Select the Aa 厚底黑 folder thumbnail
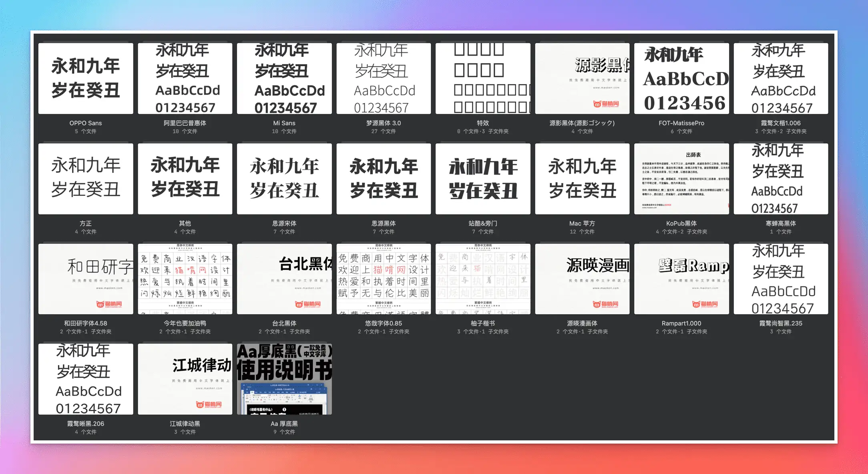 tap(284, 379)
